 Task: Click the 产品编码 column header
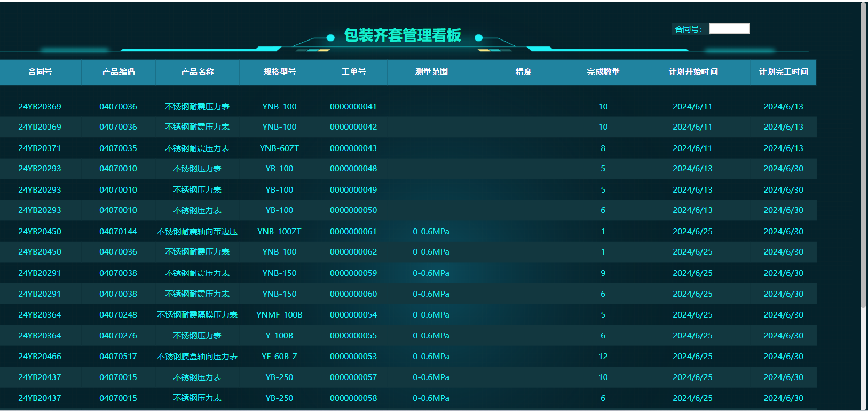coord(119,72)
